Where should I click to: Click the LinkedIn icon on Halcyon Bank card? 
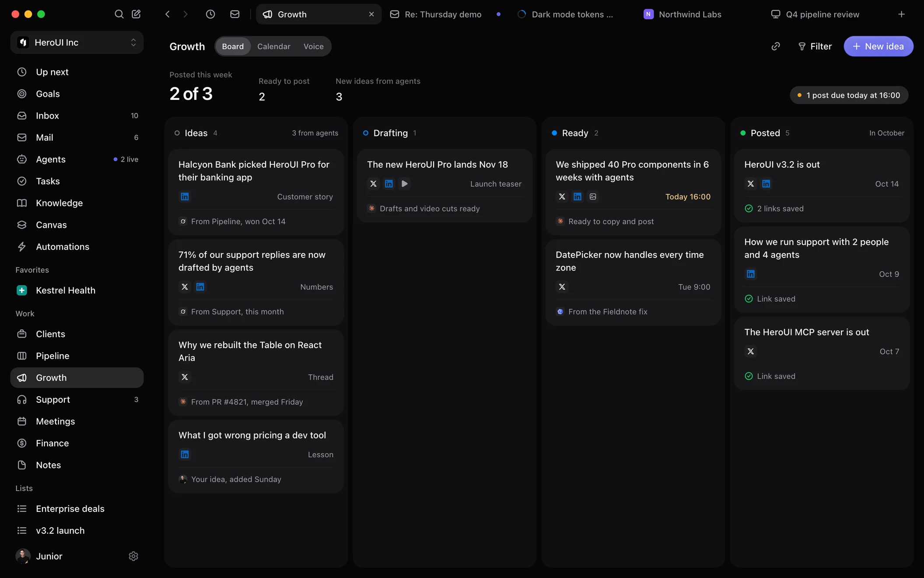click(185, 197)
